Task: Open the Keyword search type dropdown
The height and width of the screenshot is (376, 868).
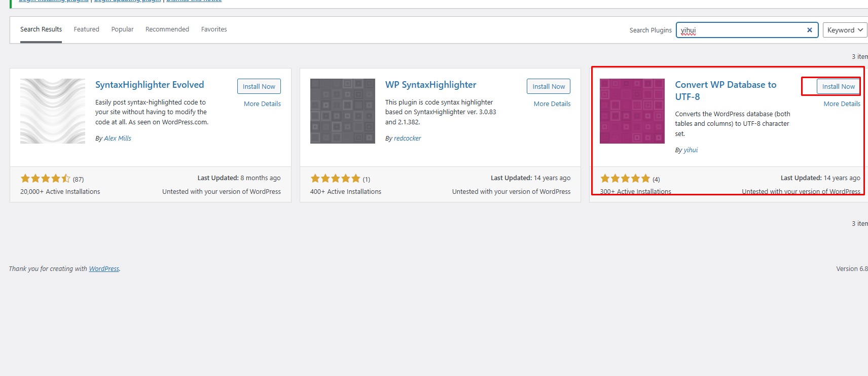Action: click(x=845, y=30)
